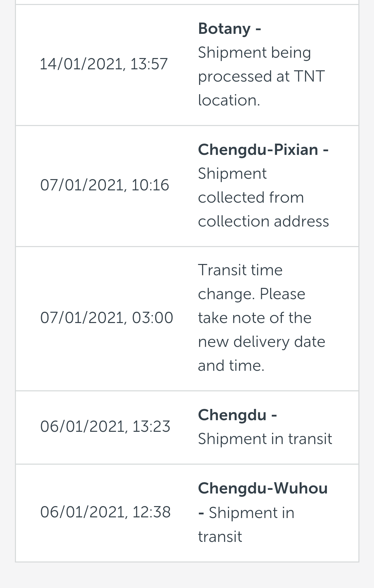
Task: Click the 06/01/2021, 13:23 timestamp
Action: click(105, 426)
